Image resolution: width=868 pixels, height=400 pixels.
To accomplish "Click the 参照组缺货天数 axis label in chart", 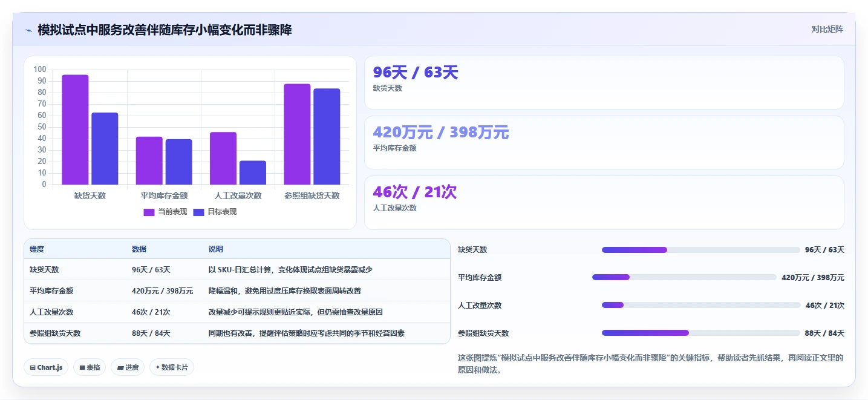I will (312, 195).
